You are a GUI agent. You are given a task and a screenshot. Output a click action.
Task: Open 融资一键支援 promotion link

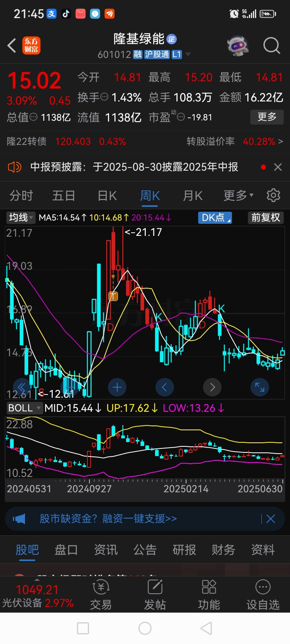(108, 519)
